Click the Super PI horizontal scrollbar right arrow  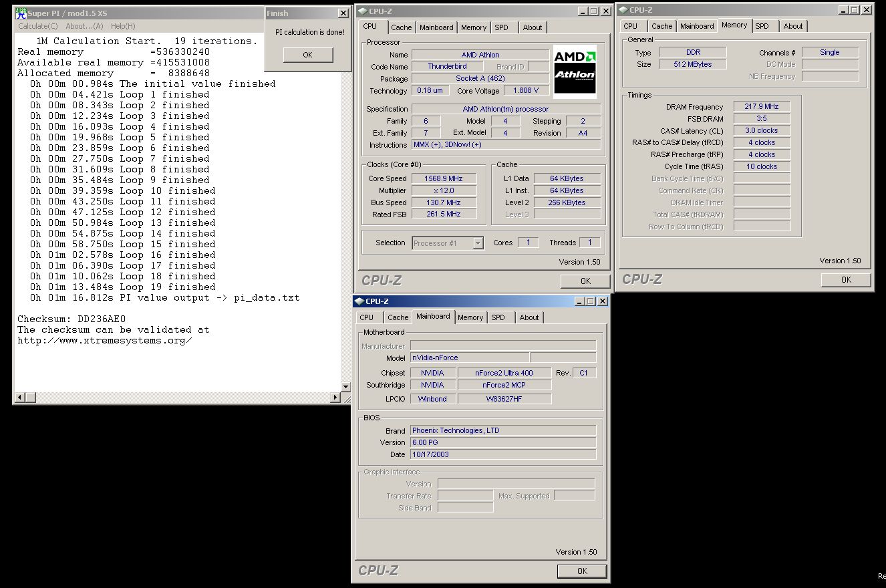coord(335,398)
